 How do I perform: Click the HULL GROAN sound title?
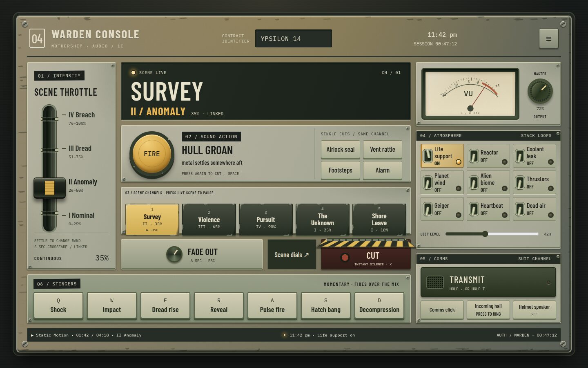[x=207, y=150]
